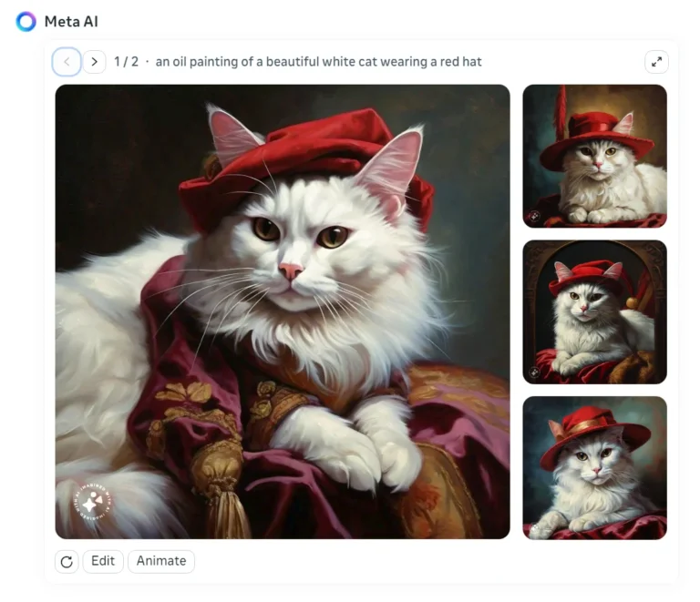Click the Meta AI ring logo
This screenshot has height=602, width=700.
pyautogui.click(x=26, y=22)
